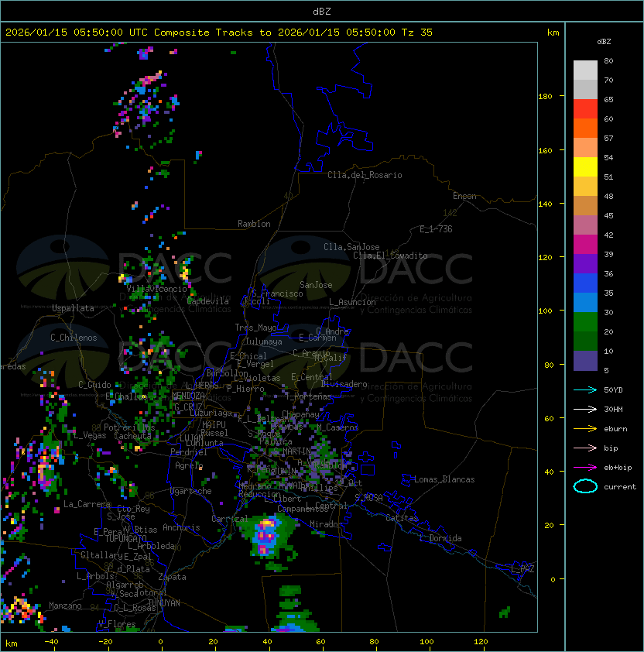
Task: Click the MENDOZA city label on map
Action: click(188, 395)
